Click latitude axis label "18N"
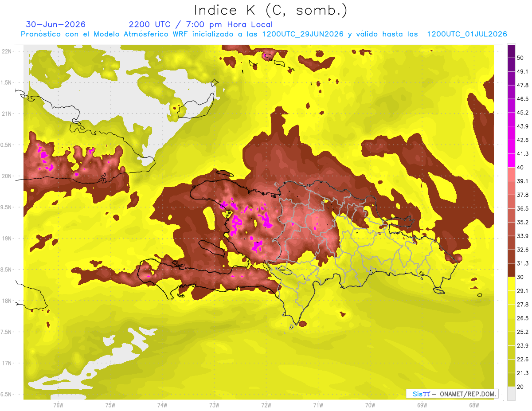Viewport: 532px width, 411px height. coord(7,301)
